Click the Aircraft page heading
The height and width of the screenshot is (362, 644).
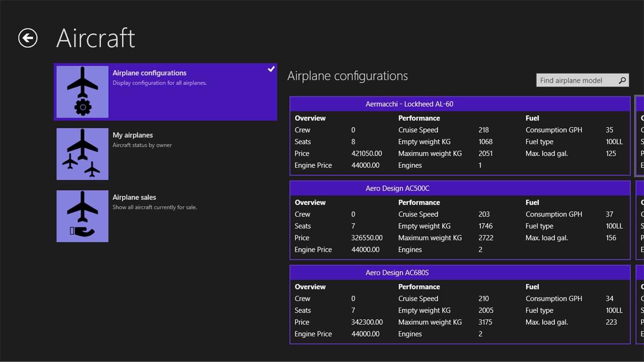pyautogui.click(x=95, y=38)
